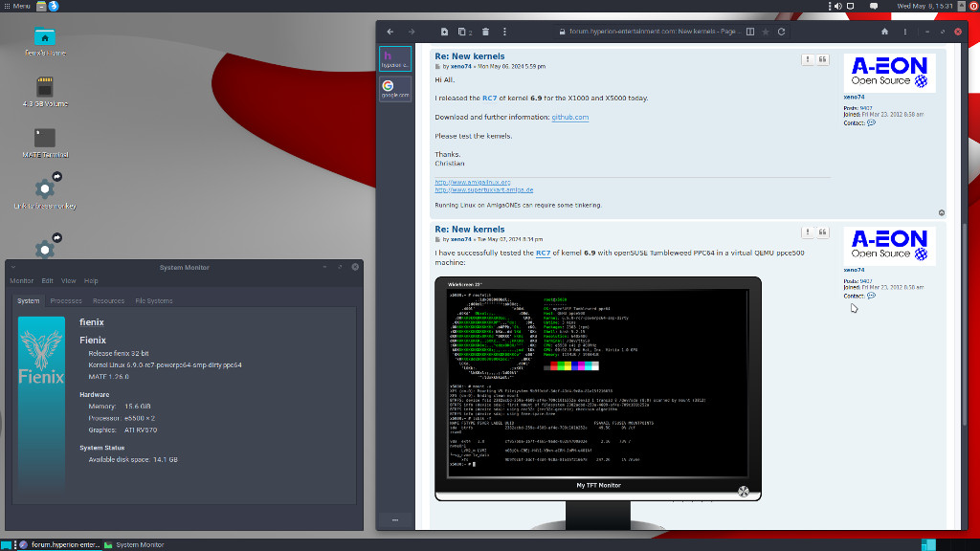Screen dimensions: 980x551
Task: Click the Kernel Linux 6.9.0-rc7 text line
Action: 165,364
